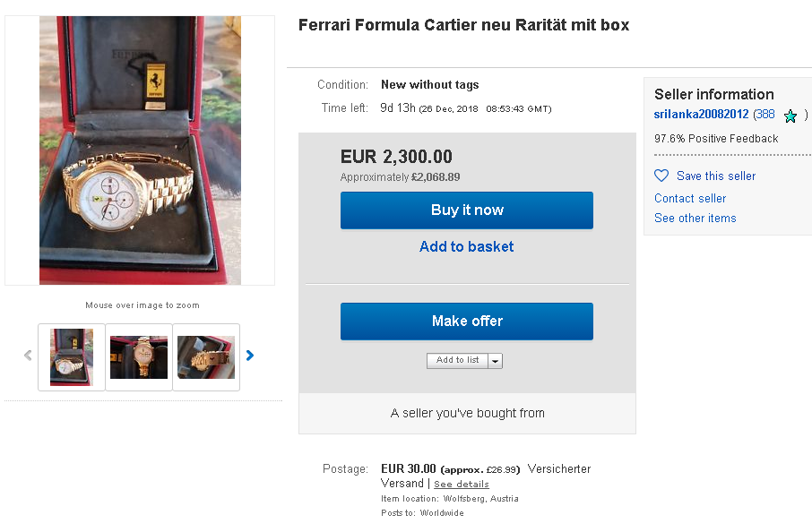Select the first thumbnail of watch in box
Image resolution: width=812 pixels, height=532 pixels.
(x=72, y=356)
